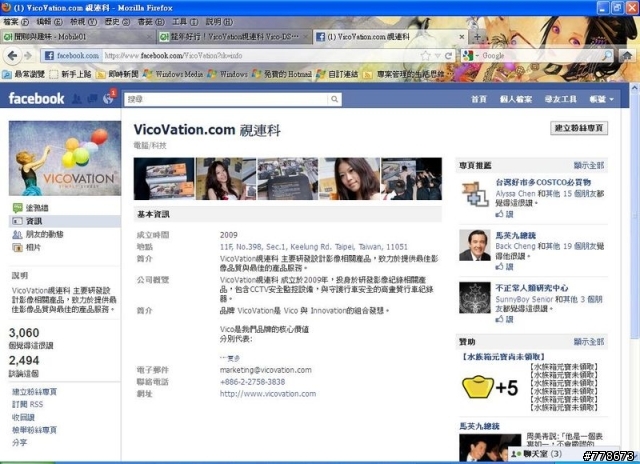Click 顯示全部 beside 贊助

pos(589,342)
